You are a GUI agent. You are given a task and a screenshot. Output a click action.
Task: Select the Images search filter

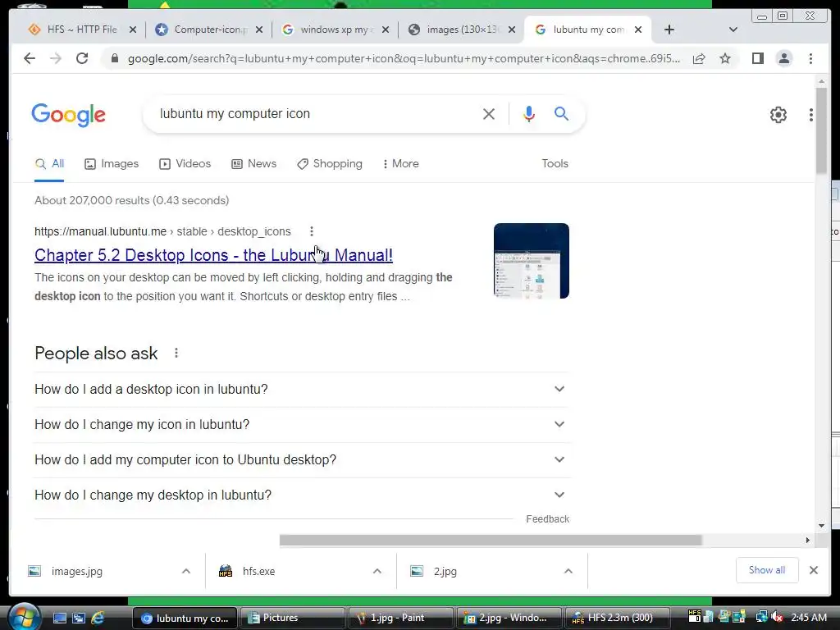tap(112, 164)
